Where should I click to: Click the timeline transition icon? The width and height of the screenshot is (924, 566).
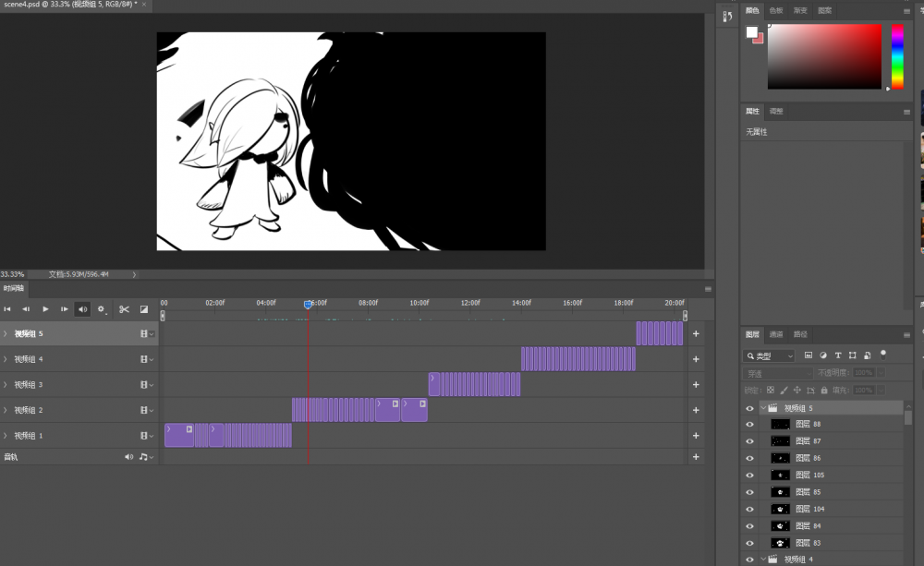tap(144, 309)
